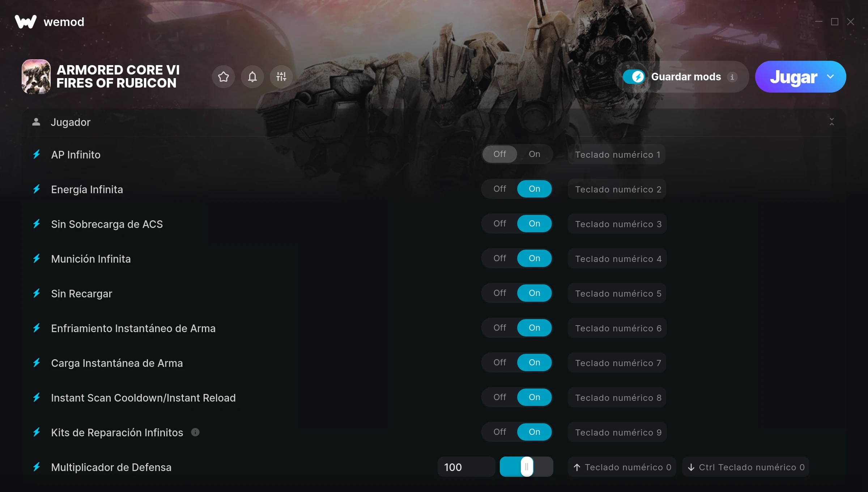The height and width of the screenshot is (492, 868).
Task: Click the Armored Core VI game thumbnail
Action: pos(36,77)
